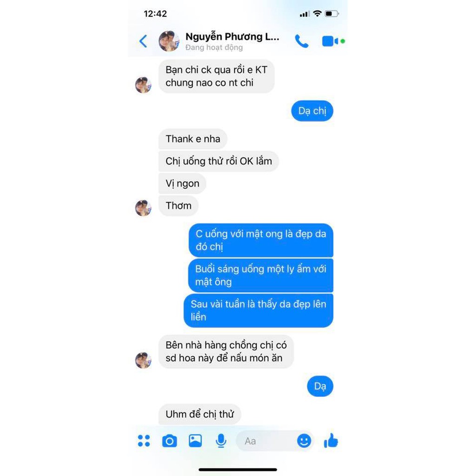
Task: Tap "Sau vài tuần là thấy da đẹp" bubble
Action: coord(258,311)
